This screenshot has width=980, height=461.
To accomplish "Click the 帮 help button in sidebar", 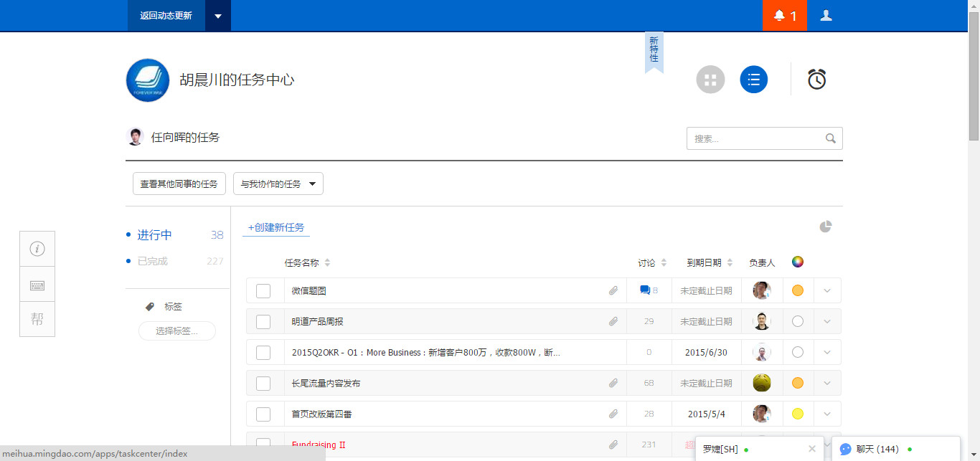I will point(37,319).
